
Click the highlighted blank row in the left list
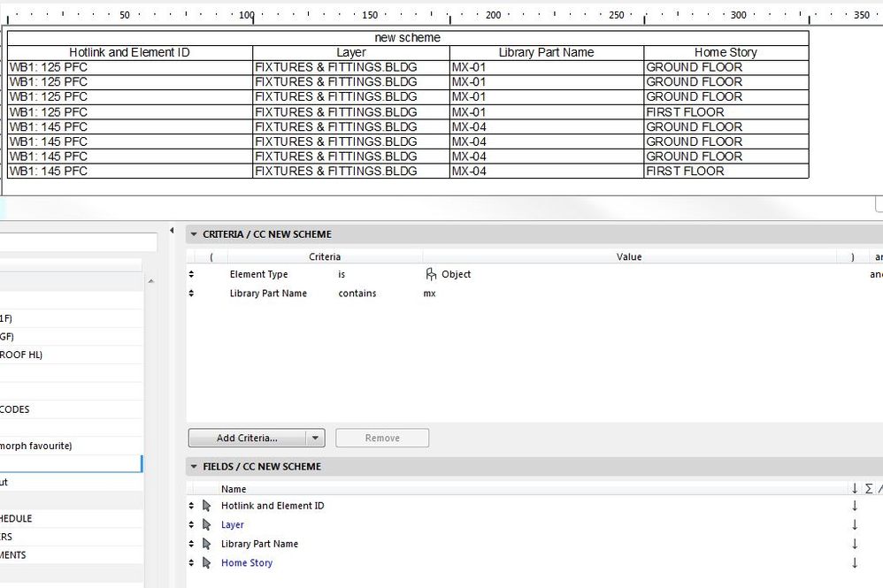(x=71, y=463)
